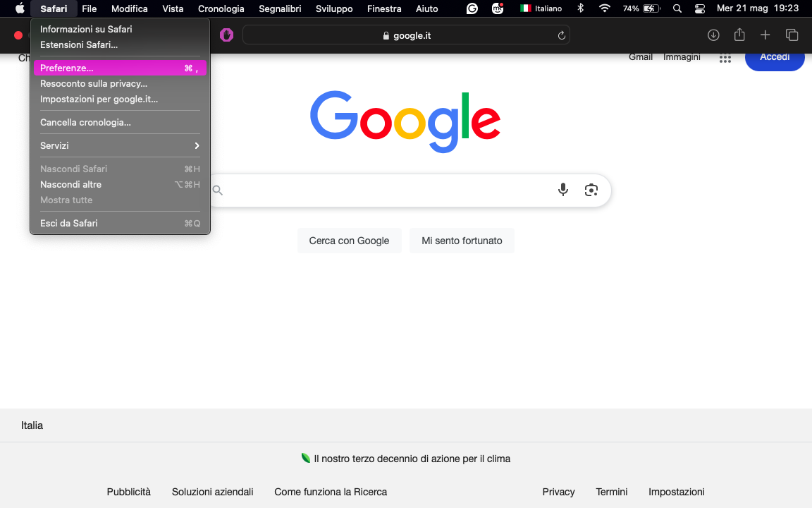The height and width of the screenshot is (508, 812).
Task: Show the tab overview icon
Action: pyautogui.click(x=792, y=35)
